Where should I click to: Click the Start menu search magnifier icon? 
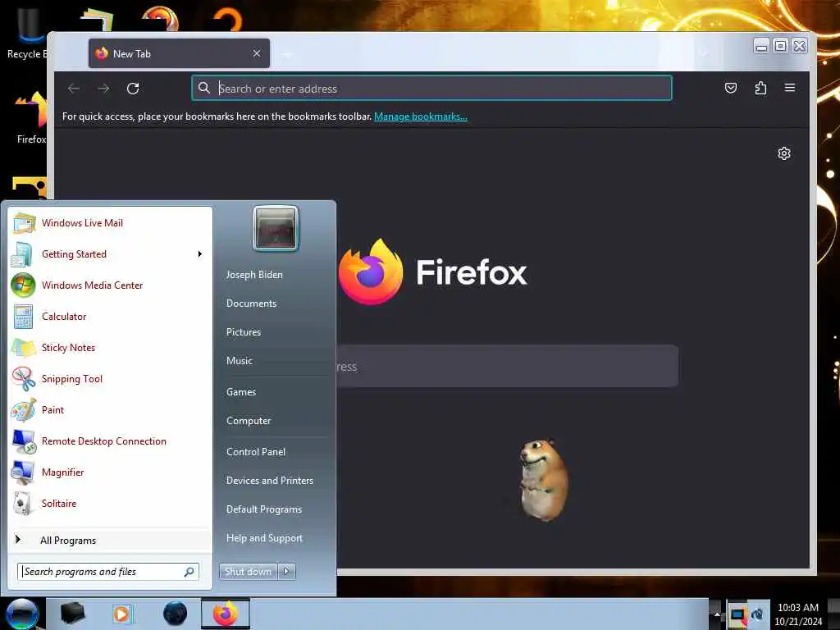point(189,572)
